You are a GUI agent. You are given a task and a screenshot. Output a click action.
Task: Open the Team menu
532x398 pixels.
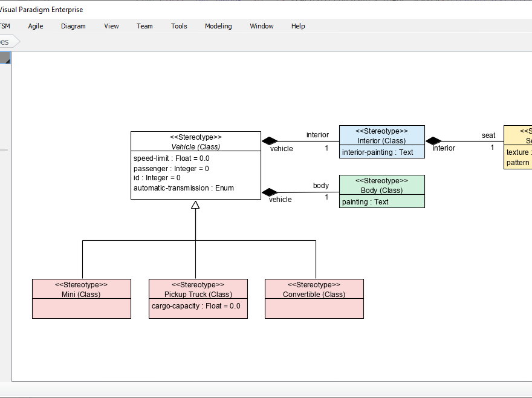(144, 26)
